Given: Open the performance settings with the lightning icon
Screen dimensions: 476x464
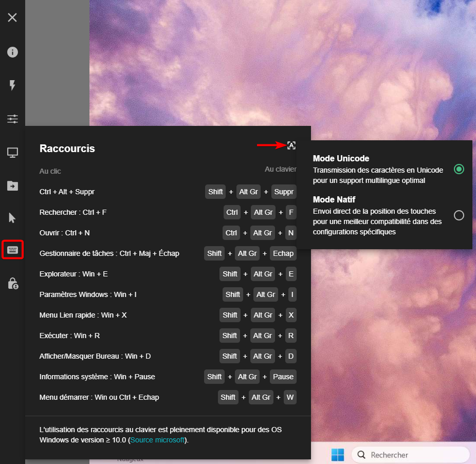Looking at the screenshot, I should [x=12, y=85].
